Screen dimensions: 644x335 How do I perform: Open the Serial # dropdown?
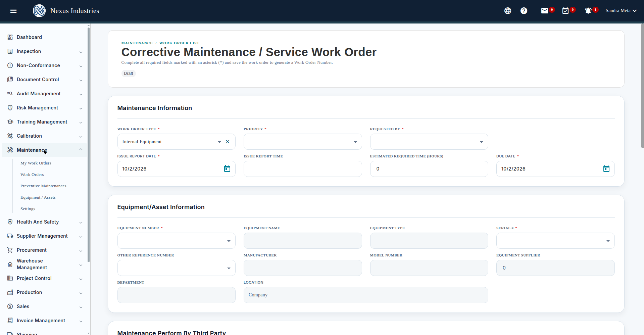(x=555, y=241)
